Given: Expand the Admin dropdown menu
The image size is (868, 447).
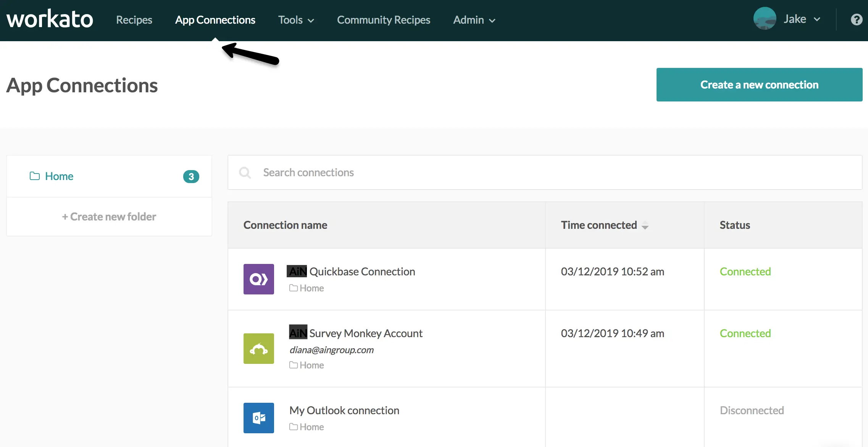Looking at the screenshot, I should pyautogui.click(x=474, y=20).
